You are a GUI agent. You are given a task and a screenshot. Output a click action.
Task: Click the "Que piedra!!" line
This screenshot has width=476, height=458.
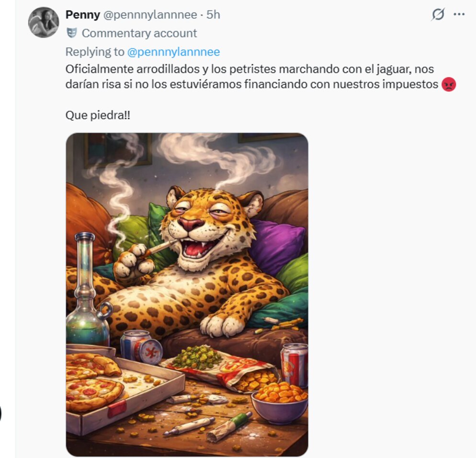coord(97,116)
